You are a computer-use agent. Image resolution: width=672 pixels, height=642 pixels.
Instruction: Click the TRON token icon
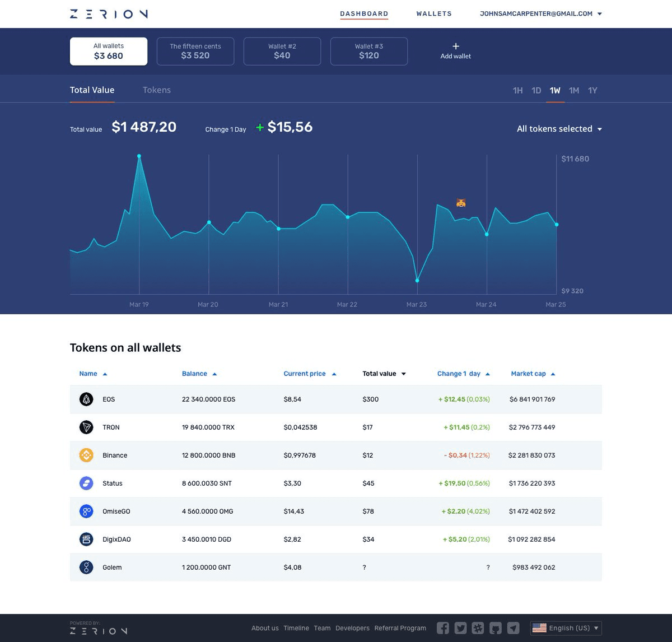click(86, 427)
